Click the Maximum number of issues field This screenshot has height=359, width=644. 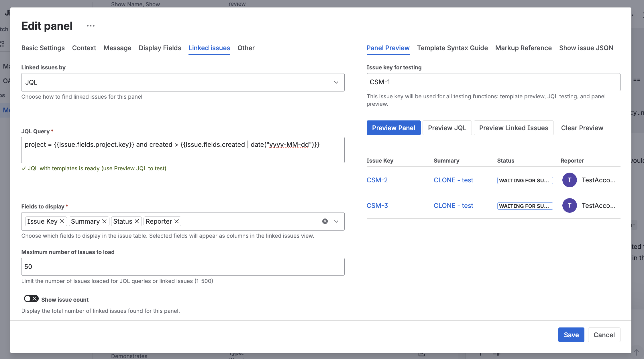point(182,267)
